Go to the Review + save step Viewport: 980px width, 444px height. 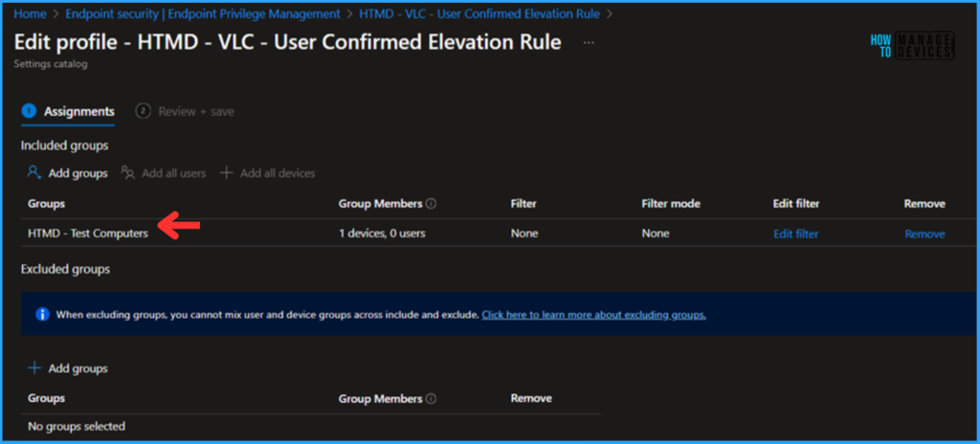pos(185,111)
